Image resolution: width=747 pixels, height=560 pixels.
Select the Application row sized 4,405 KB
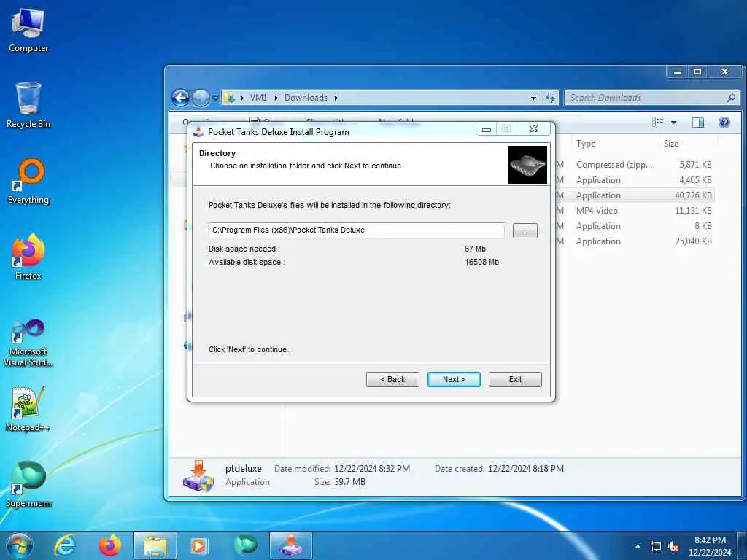pos(635,180)
